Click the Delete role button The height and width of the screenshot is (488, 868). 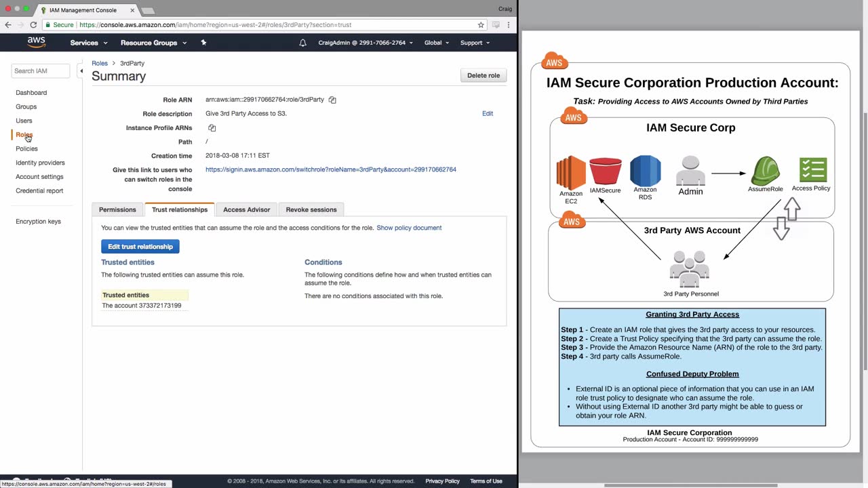(x=484, y=75)
